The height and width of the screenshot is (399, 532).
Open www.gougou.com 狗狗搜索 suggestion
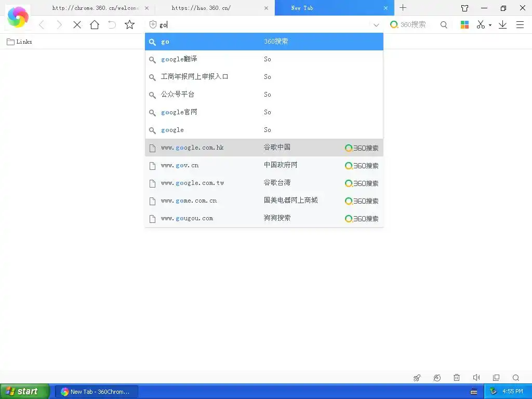point(264,218)
